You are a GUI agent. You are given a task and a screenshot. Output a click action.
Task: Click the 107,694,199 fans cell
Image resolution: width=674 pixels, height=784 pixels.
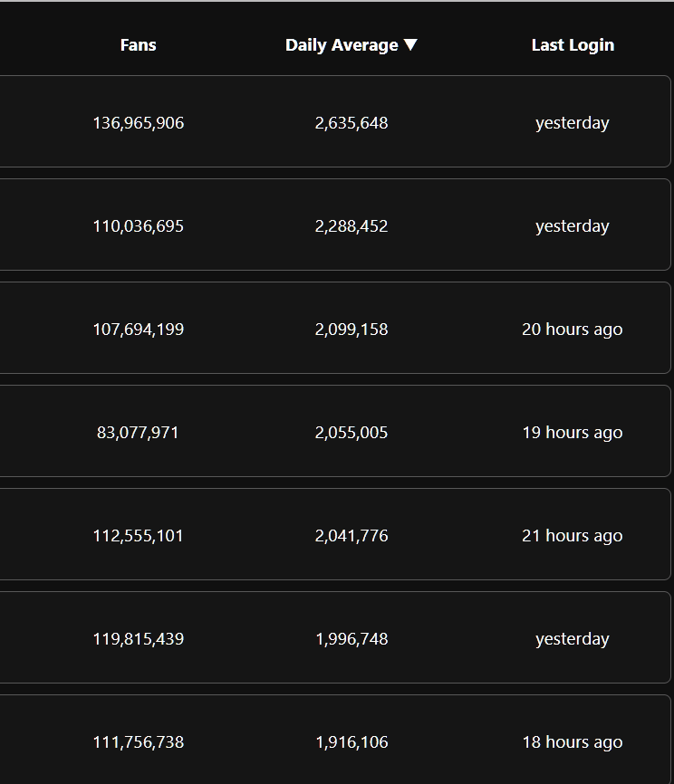(138, 330)
